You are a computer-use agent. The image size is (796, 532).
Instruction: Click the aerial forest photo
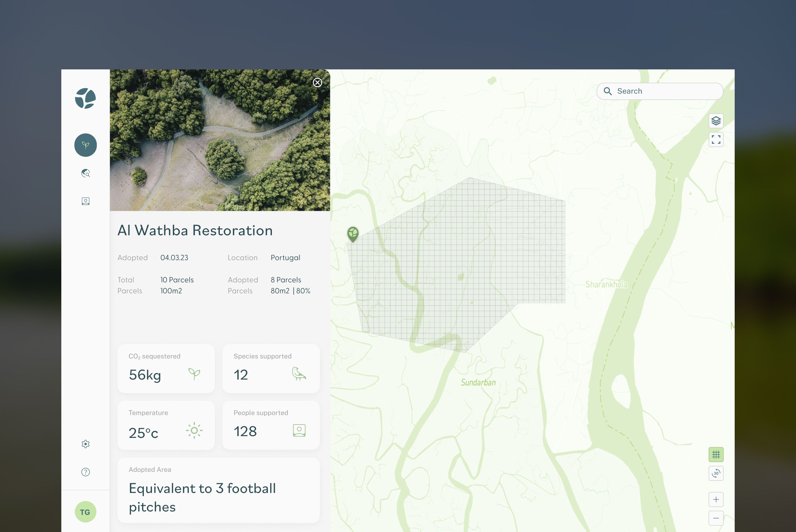[x=220, y=140]
